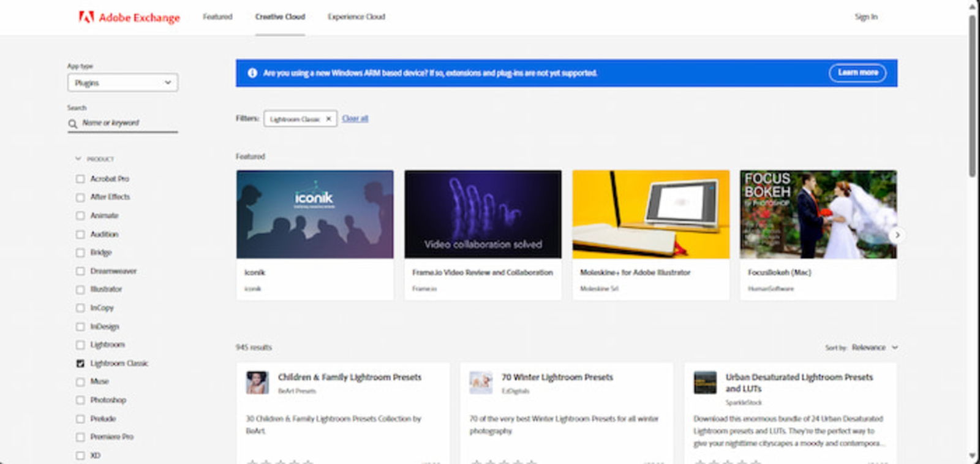Open 70 Winter Lightroom Presets icon
The height and width of the screenshot is (464, 980).
(481, 382)
